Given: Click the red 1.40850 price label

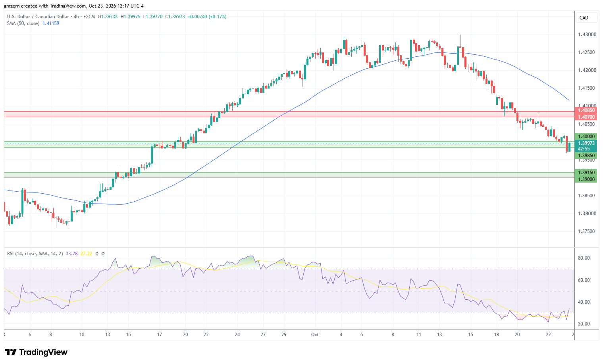Looking at the screenshot, I should [x=586, y=110].
